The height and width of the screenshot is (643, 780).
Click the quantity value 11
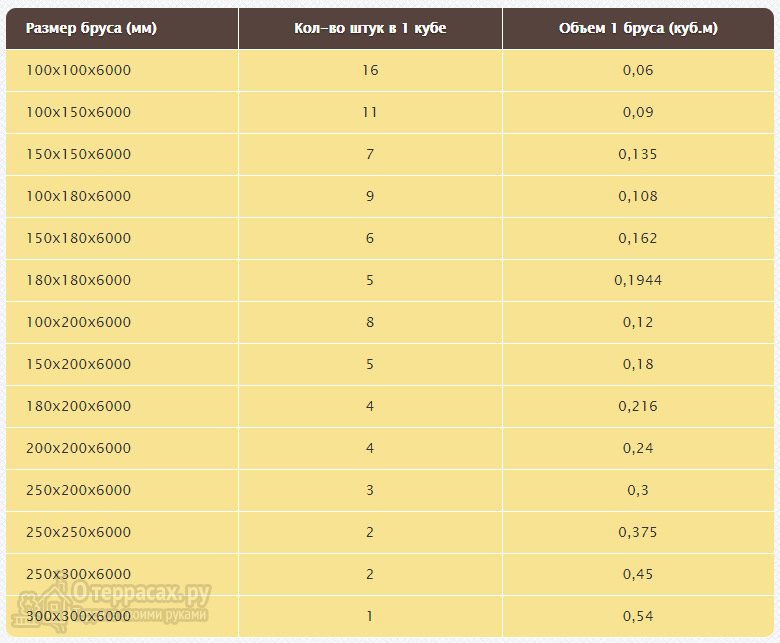point(370,112)
